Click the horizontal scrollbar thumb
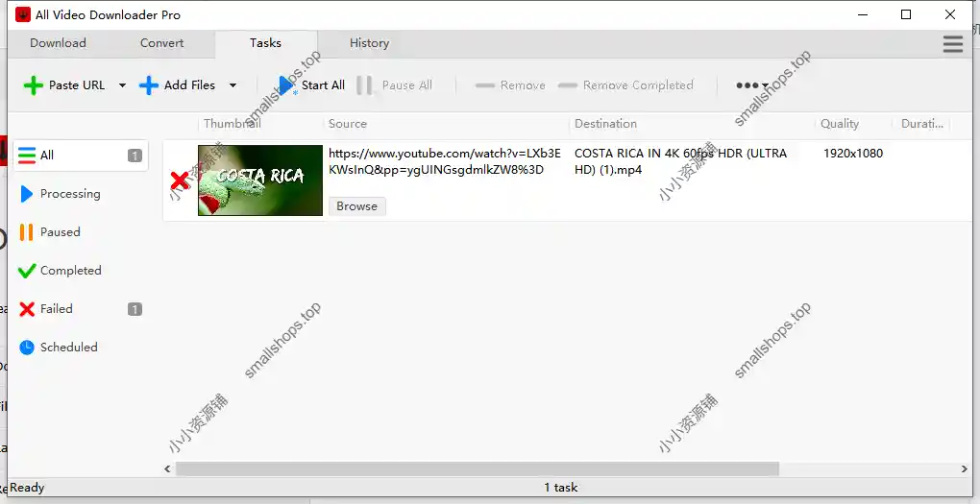 (477, 468)
